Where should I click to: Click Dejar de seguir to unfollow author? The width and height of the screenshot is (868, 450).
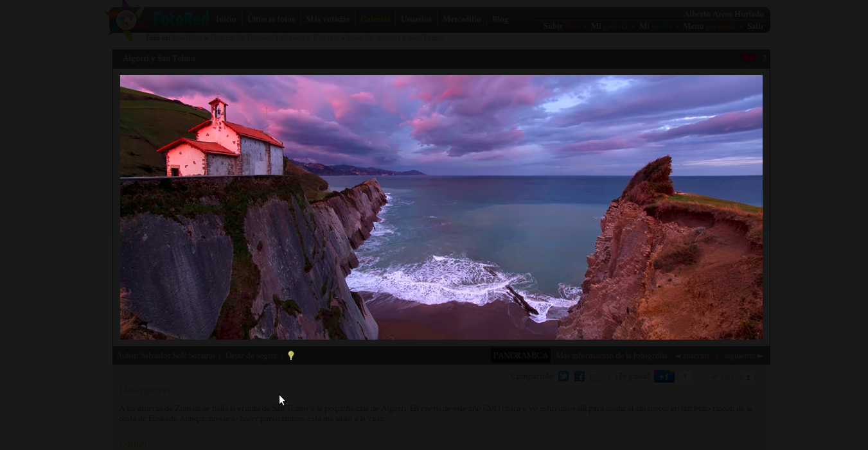251,356
